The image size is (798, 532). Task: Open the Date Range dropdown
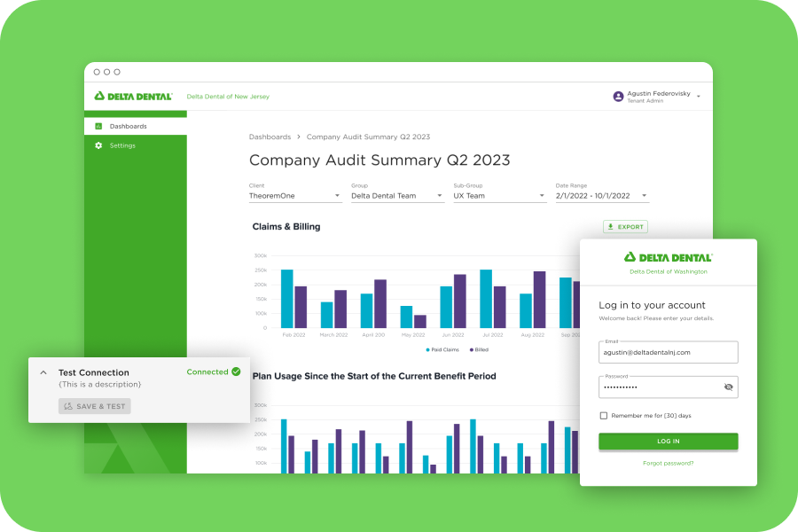pyautogui.click(x=601, y=196)
